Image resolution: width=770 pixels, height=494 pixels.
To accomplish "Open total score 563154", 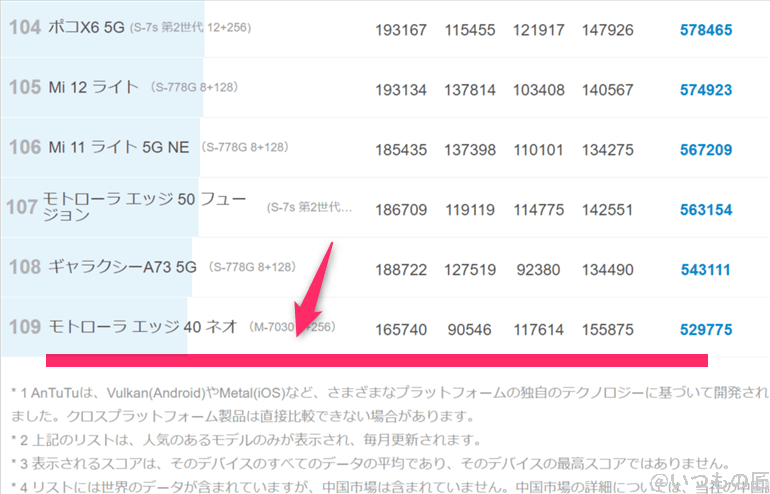I will coord(706,210).
